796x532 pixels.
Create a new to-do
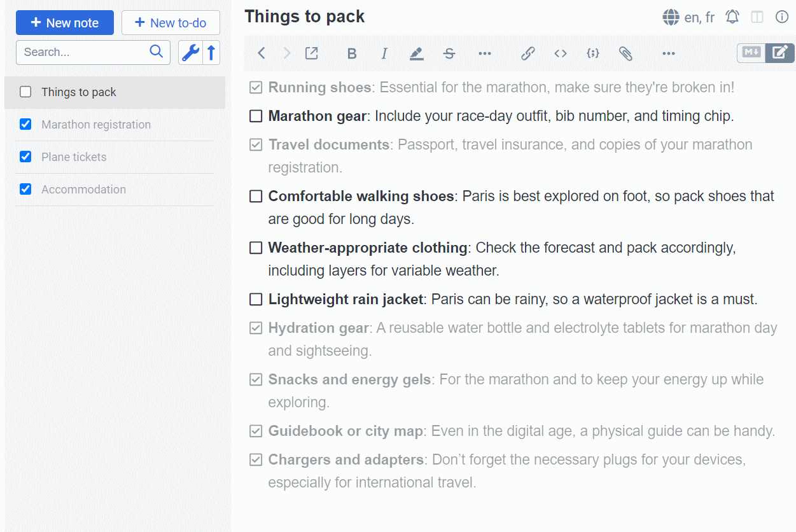[171, 23]
